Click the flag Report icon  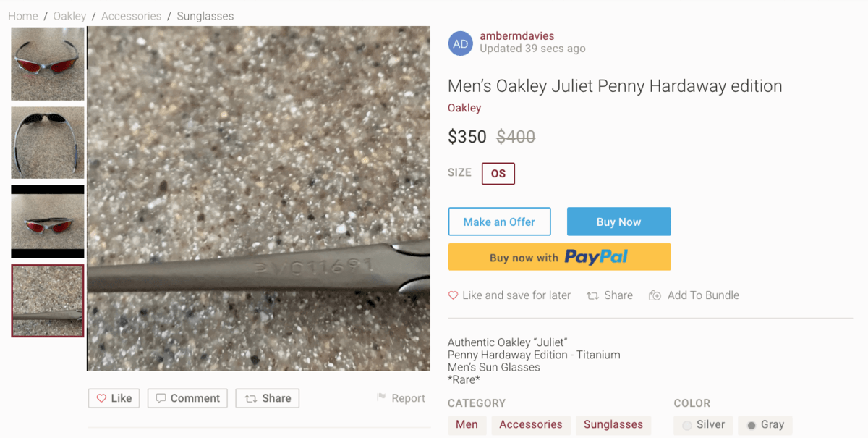click(x=381, y=398)
